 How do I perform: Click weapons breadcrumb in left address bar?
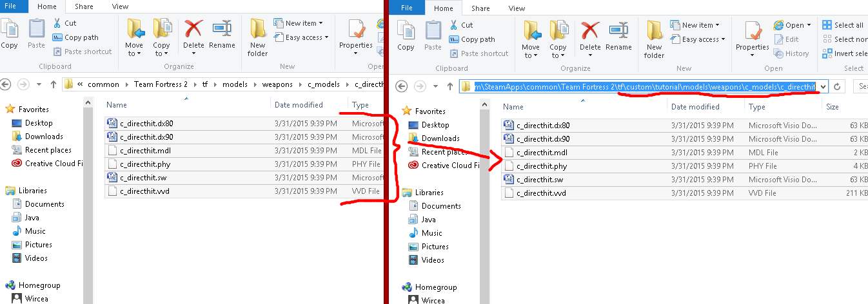point(277,84)
